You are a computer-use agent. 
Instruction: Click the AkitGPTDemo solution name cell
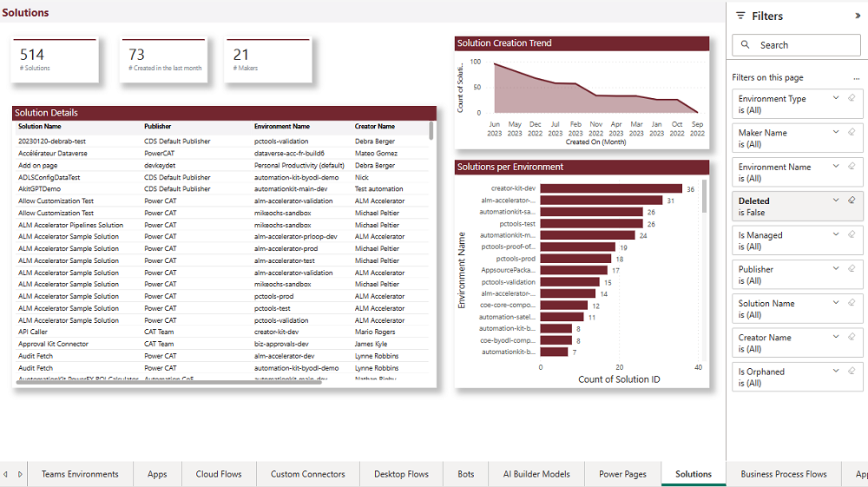[x=39, y=188]
